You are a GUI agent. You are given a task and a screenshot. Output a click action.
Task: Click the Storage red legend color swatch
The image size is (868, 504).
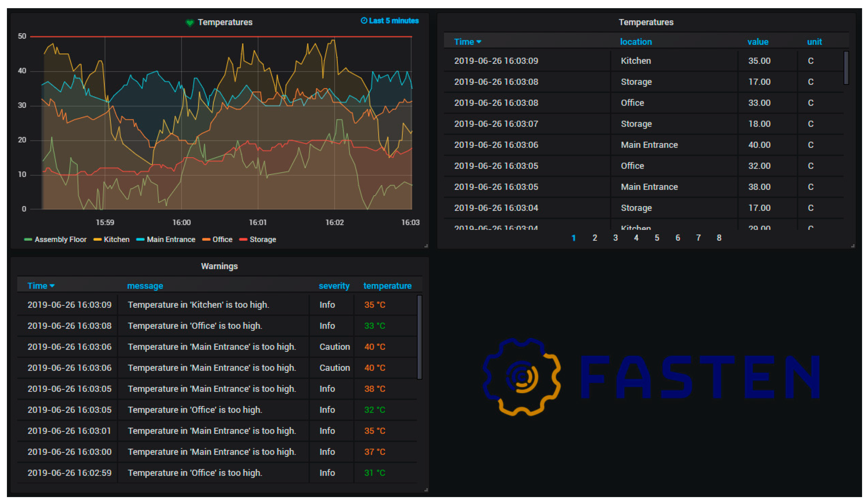click(243, 240)
